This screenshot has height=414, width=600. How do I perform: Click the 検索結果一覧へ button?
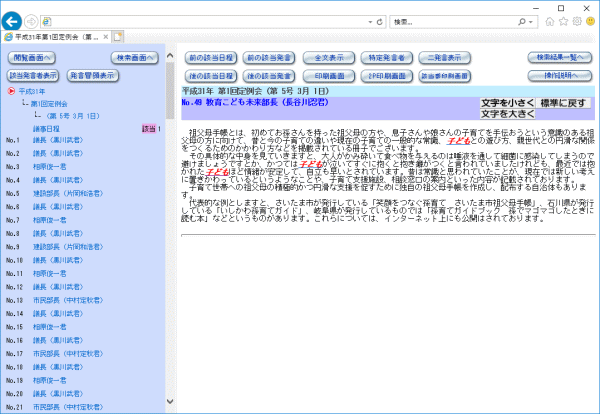pyautogui.click(x=560, y=57)
